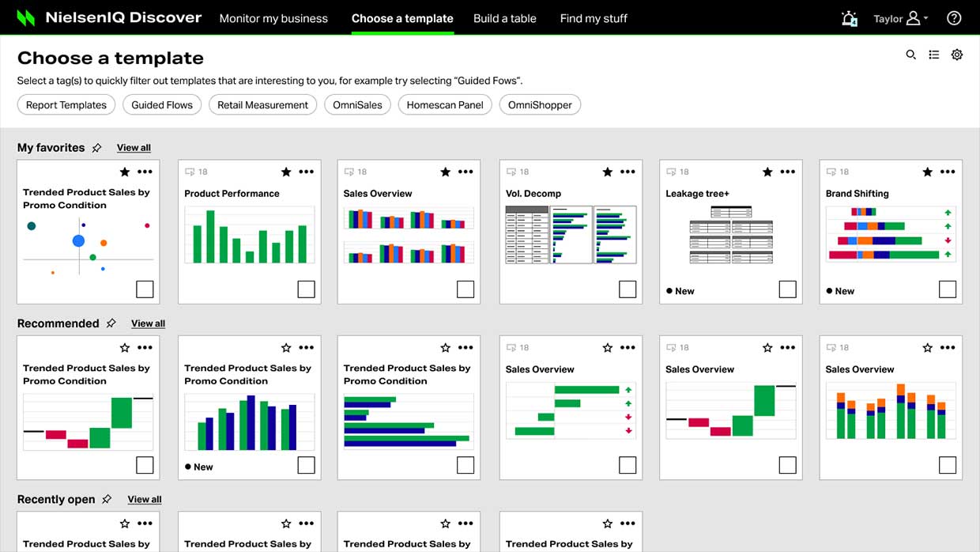
Task: Unfavorite the bubble-chart Trended Product Sales card
Action: (124, 172)
